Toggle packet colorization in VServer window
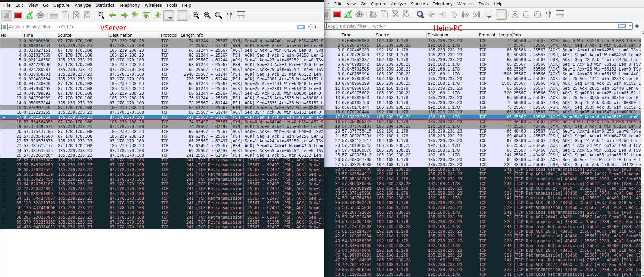This screenshot has width=644, height=277. pyautogui.click(x=182, y=15)
